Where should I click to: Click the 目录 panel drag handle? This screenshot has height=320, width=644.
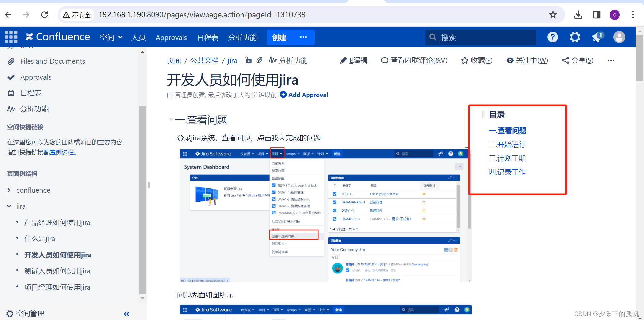tap(483, 114)
